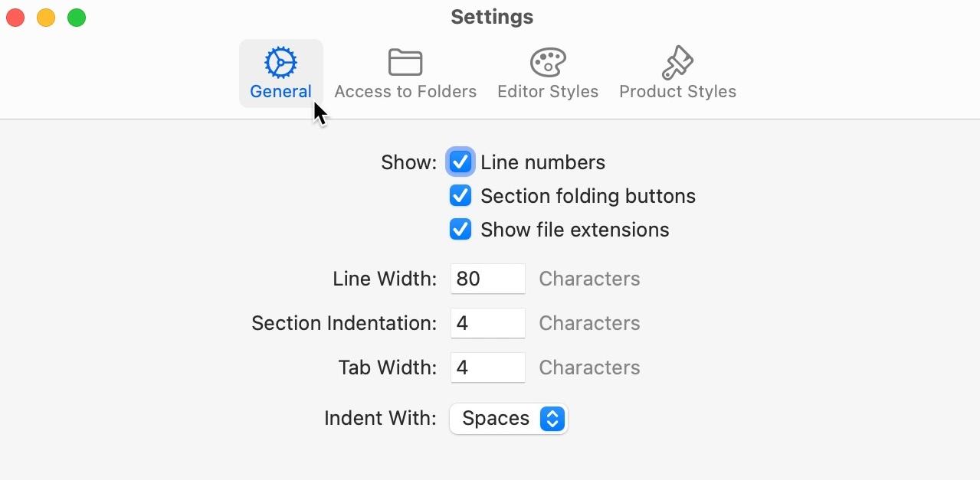
Task: Open Access to Folders via folder icon
Action: click(x=405, y=63)
